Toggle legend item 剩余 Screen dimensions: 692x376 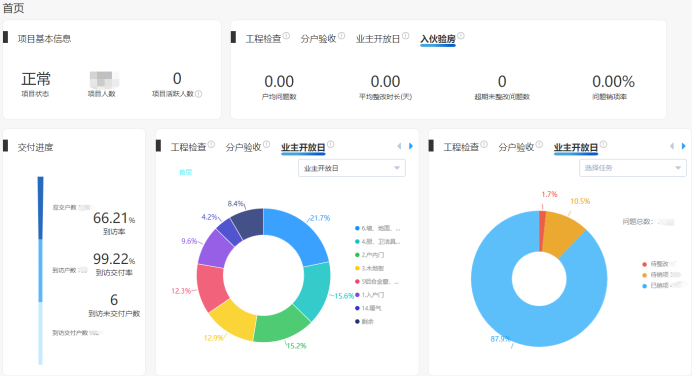(x=365, y=321)
